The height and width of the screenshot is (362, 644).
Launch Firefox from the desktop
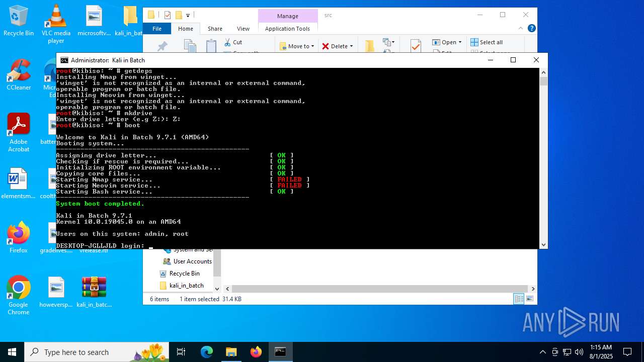[x=19, y=238]
